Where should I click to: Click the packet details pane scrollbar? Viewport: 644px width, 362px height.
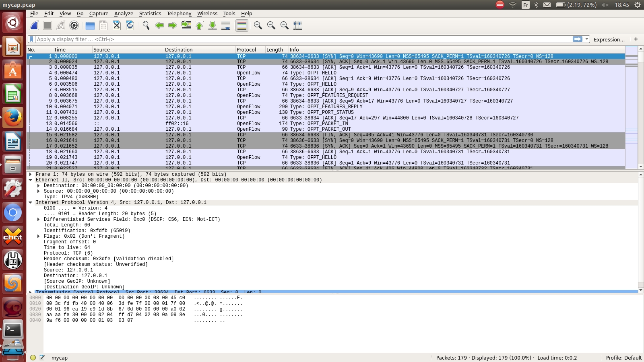641,232
